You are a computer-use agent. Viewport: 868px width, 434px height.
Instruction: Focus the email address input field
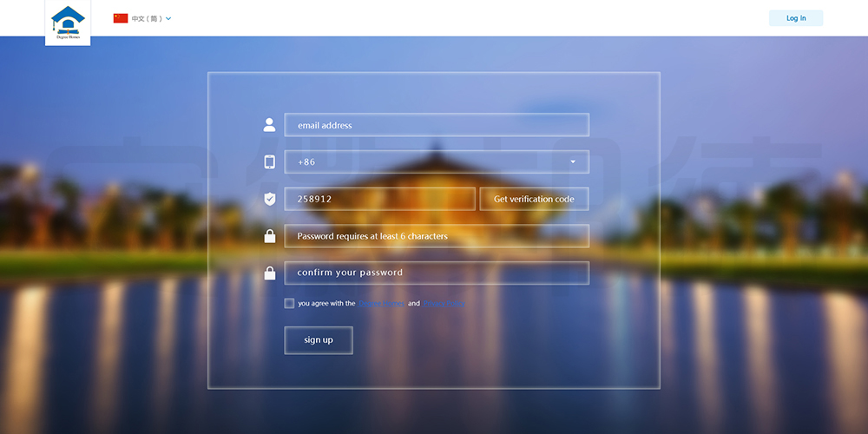click(x=436, y=125)
